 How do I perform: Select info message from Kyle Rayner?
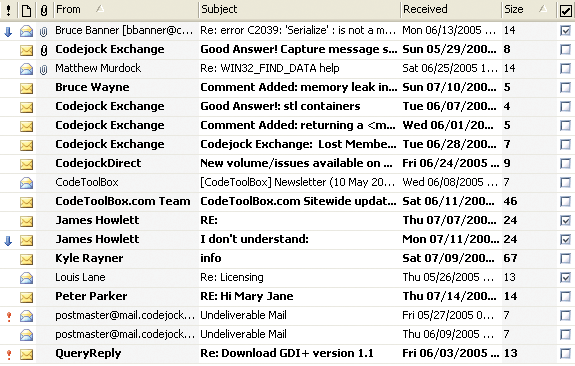210,258
